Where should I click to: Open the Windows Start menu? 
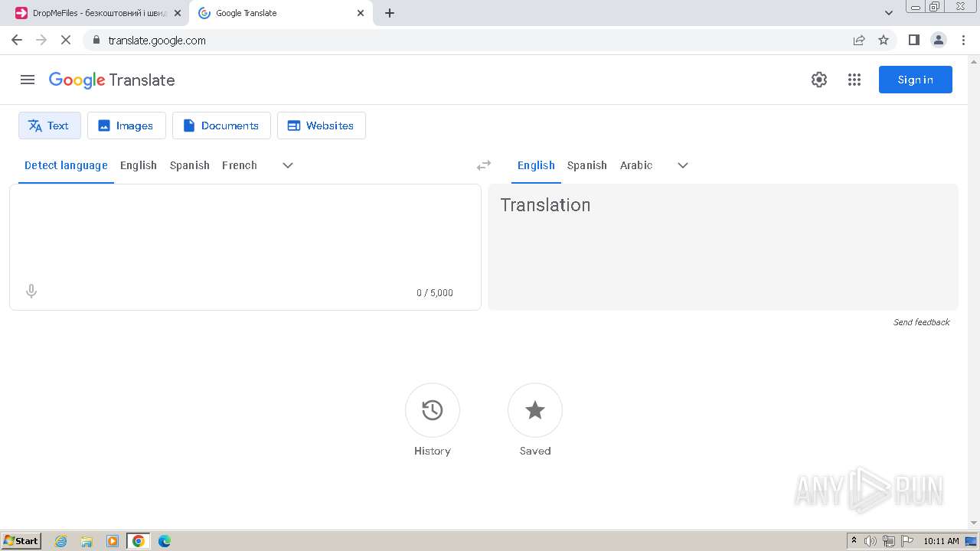click(21, 541)
